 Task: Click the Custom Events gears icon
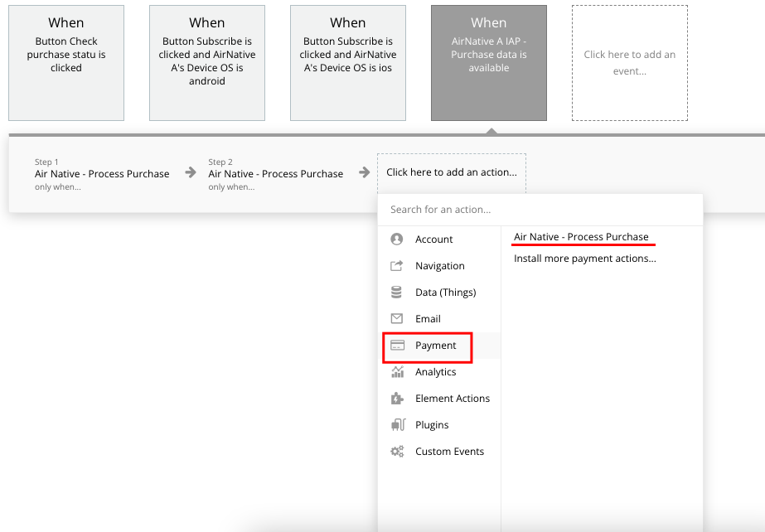point(397,452)
